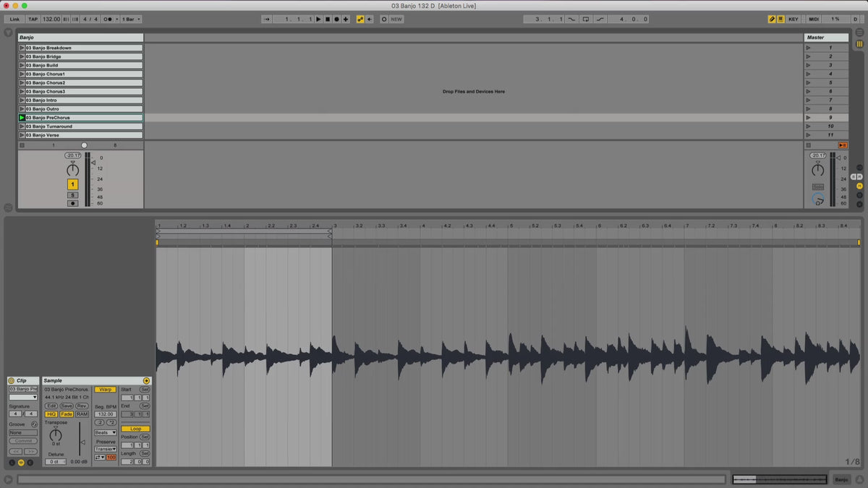This screenshot has height=488, width=868.
Task: Open the 1 Bar quantization menu
Action: click(131, 19)
